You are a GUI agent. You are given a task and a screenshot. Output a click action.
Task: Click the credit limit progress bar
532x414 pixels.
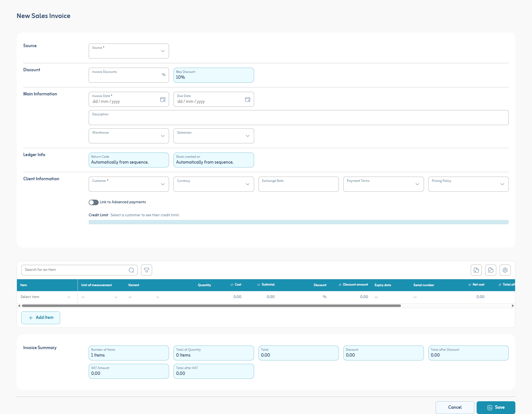299,222
